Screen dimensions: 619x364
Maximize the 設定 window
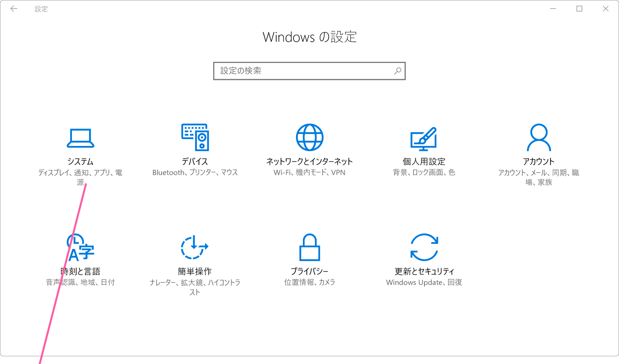coord(579,9)
